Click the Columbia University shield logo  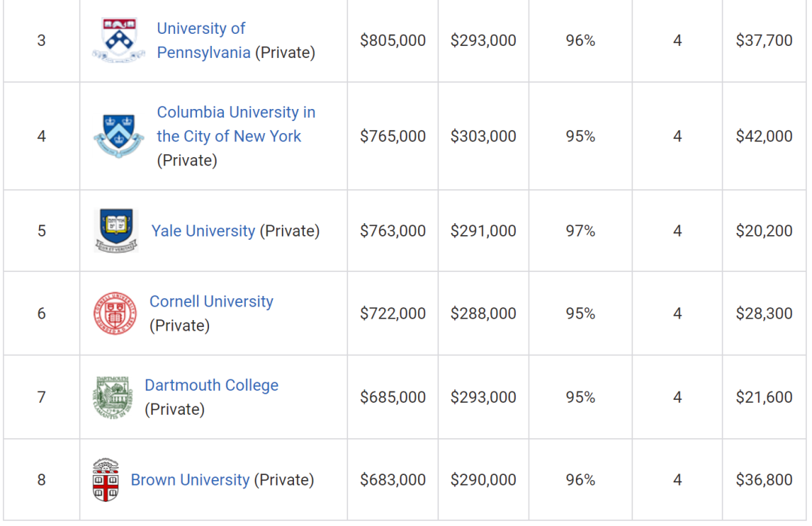coord(119,136)
